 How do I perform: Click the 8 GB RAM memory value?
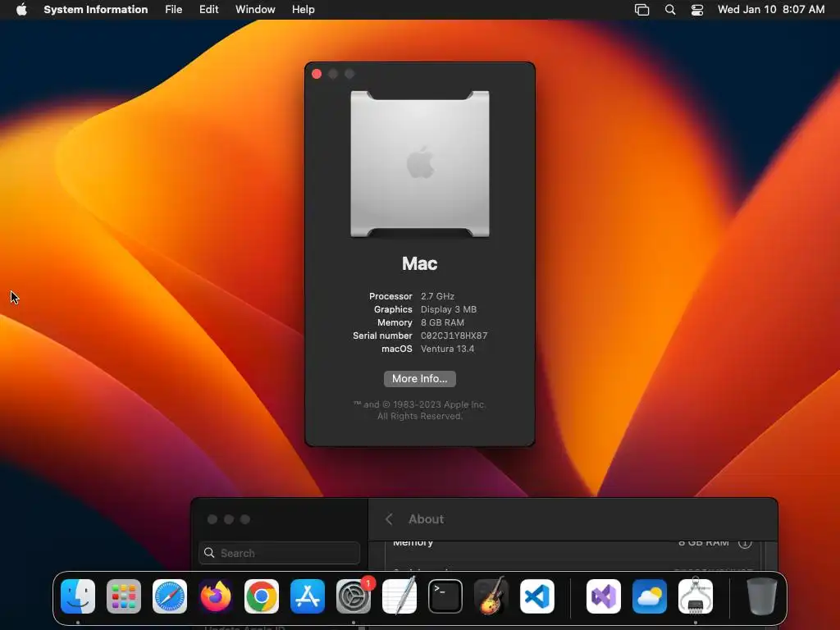[x=442, y=322]
